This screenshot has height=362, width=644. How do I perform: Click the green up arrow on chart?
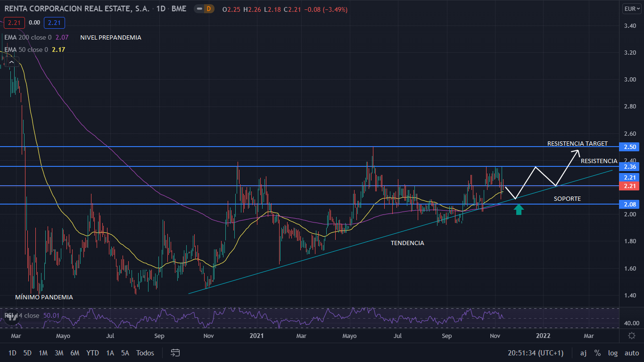[519, 209]
